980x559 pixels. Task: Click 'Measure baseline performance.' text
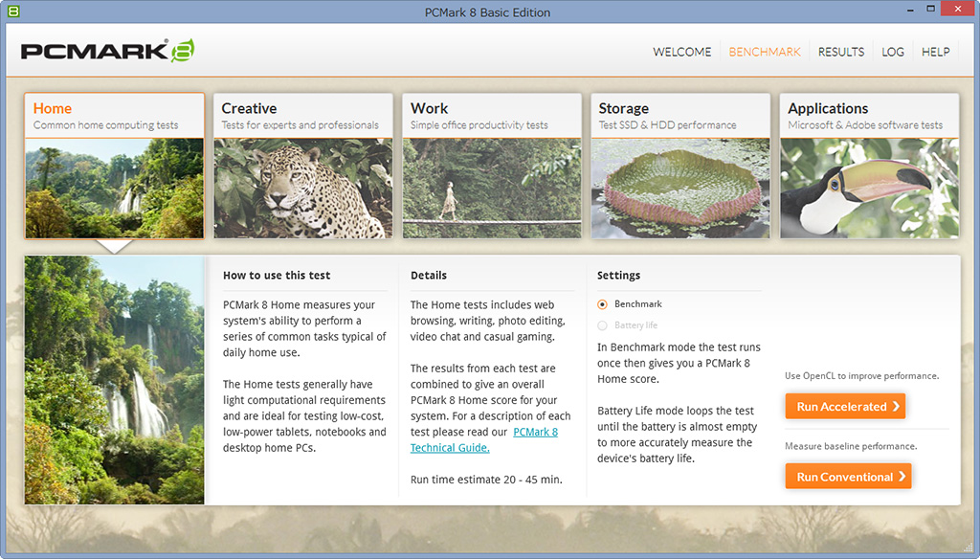pos(851,446)
